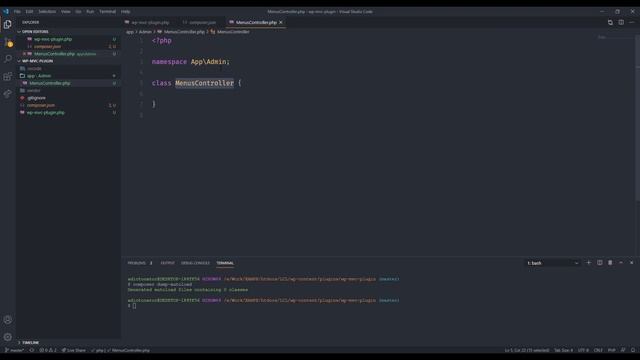The height and width of the screenshot is (360, 640).
Task: Open the Extensions view icon
Action: tap(7, 76)
